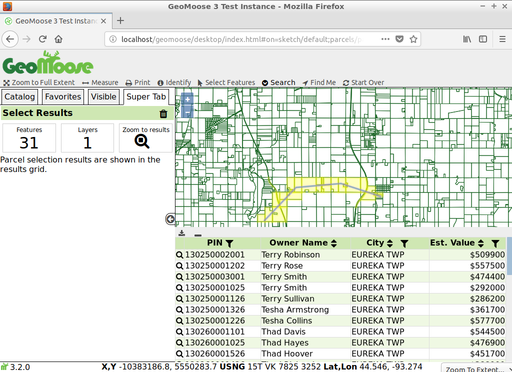This screenshot has height=372, width=512.
Task: Click the GeoMoose logo
Action: click(48, 63)
